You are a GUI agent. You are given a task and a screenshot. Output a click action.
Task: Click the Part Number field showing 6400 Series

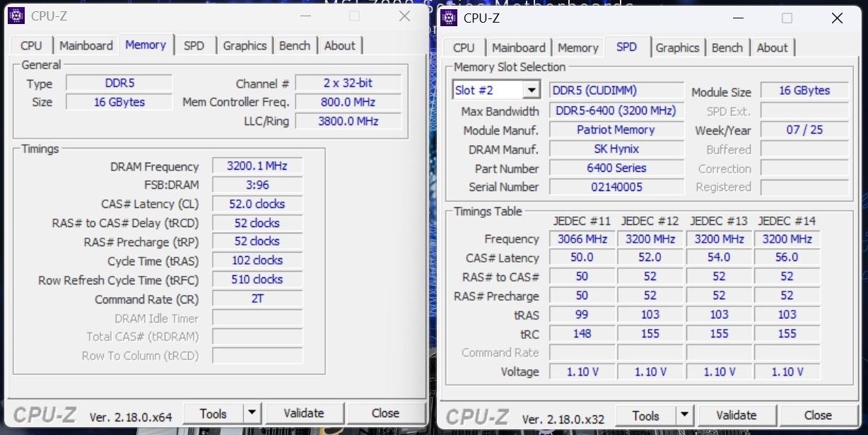point(616,168)
